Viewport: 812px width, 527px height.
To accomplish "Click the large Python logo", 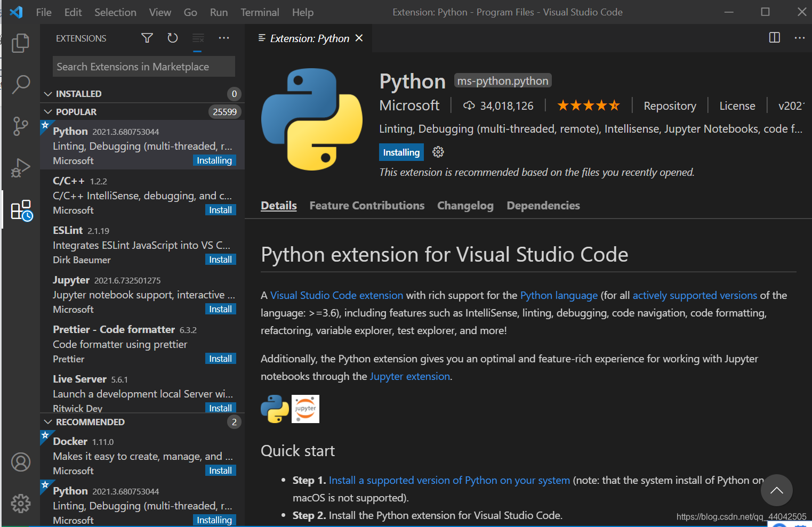I will coord(312,119).
